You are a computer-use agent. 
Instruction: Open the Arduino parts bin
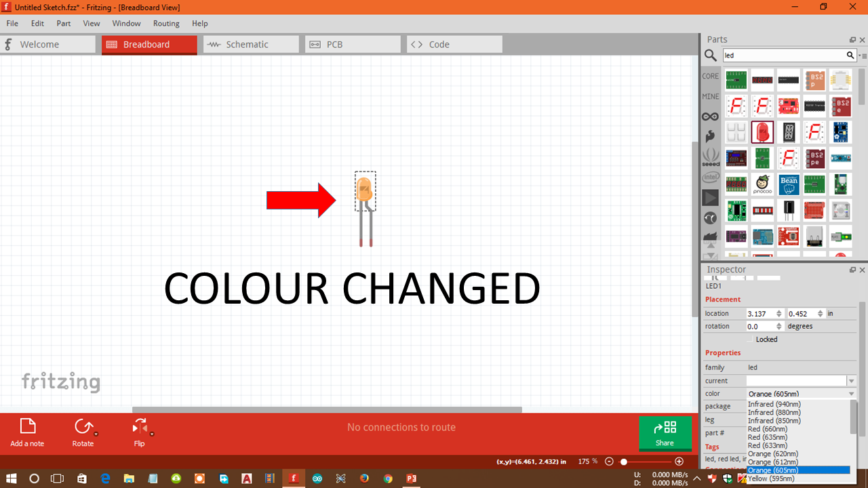[710, 117]
